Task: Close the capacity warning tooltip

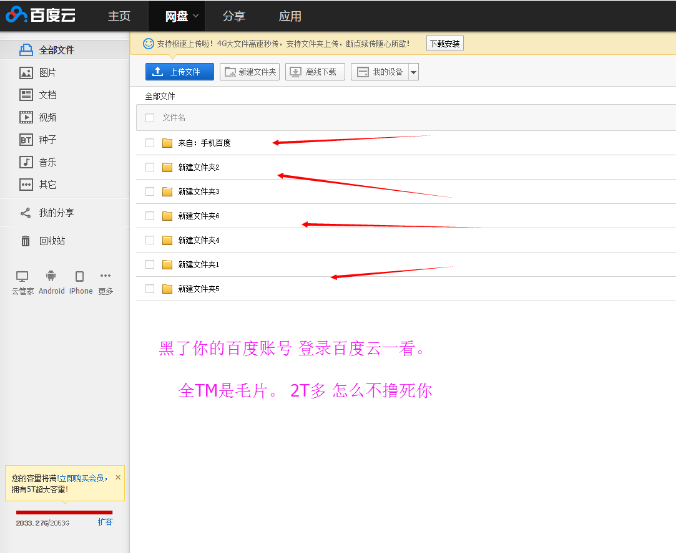Action: pyautogui.click(x=118, y=477)
